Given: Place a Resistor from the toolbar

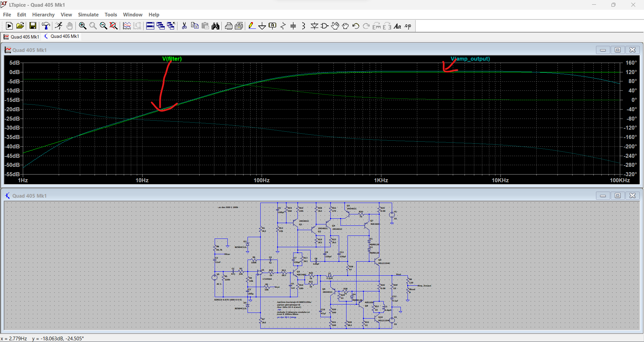Looking at the screenshot, I should (x=283, y=26).
